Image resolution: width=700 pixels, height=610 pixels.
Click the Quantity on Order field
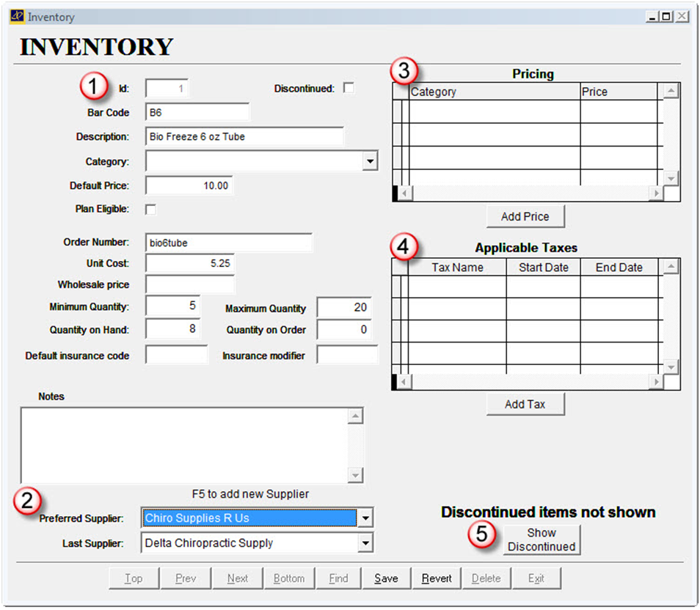(x=344, y=330)
